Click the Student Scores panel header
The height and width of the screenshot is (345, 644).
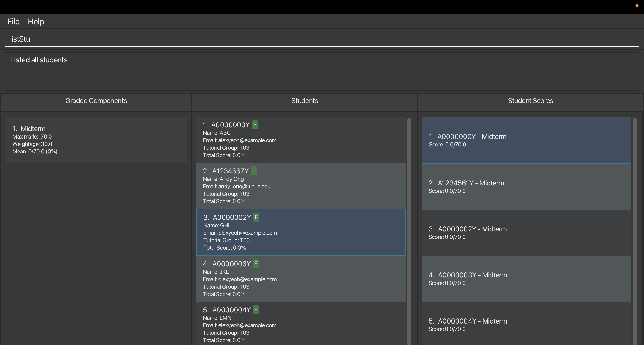530,101
